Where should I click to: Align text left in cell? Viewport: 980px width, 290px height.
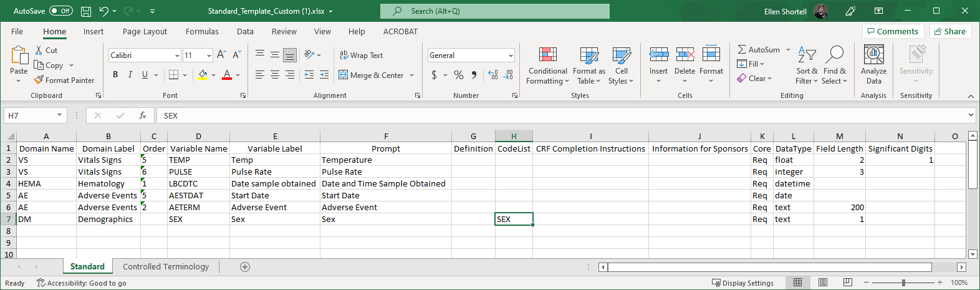point(260,75)
